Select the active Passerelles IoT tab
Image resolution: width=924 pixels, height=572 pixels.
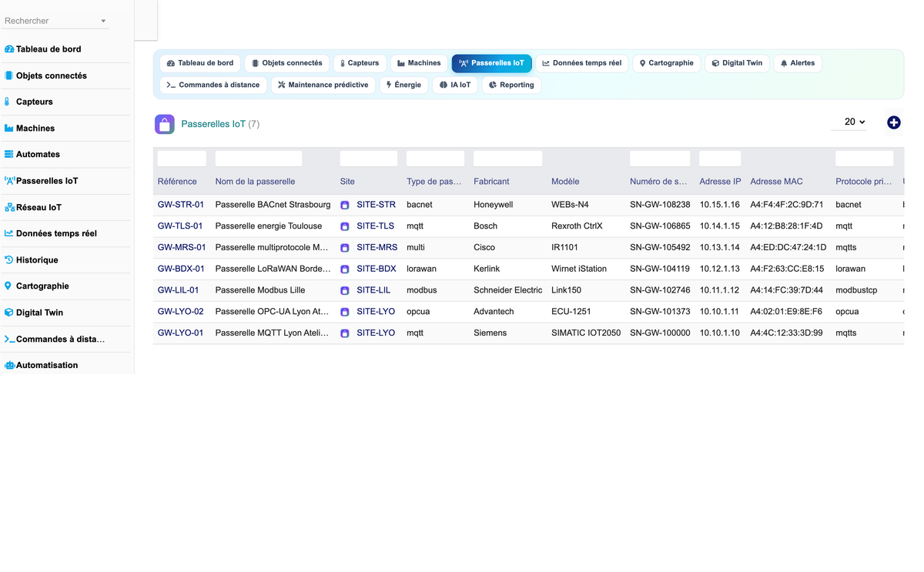pos(491,63)
